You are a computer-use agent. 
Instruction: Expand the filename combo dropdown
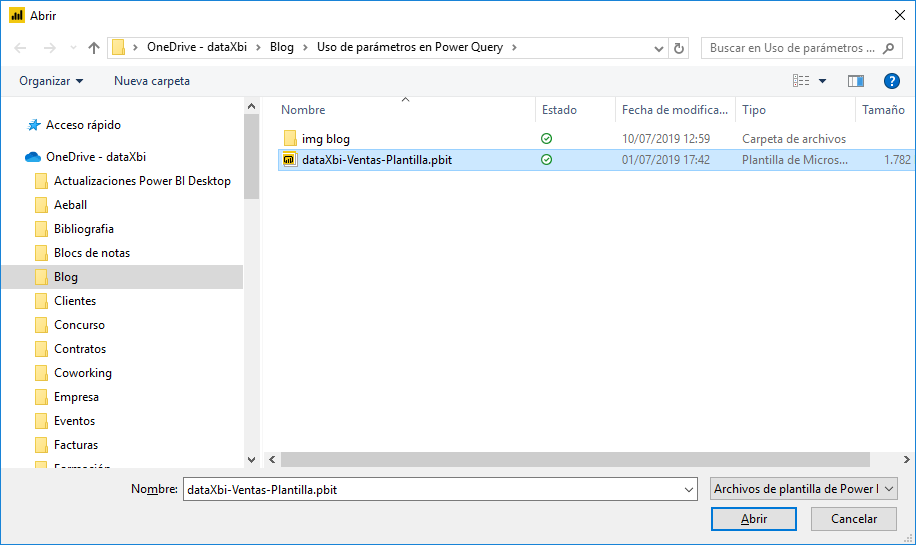pos(689,490)
